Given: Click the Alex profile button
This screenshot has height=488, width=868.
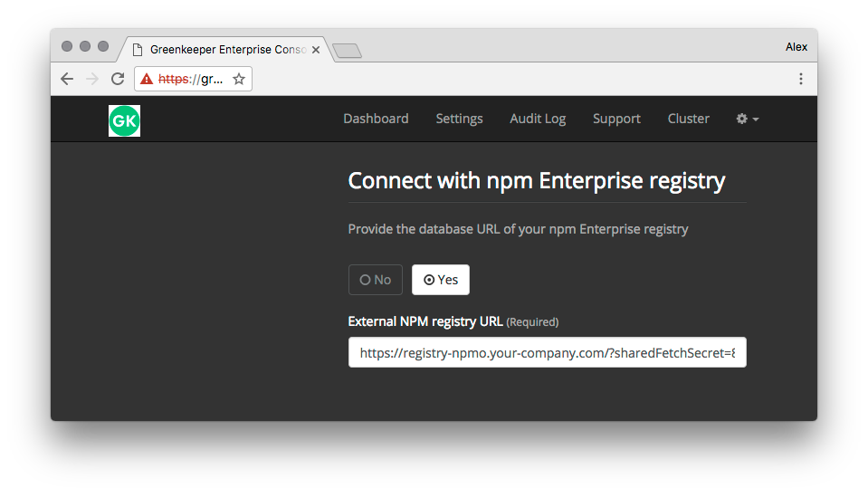Looking at the screenshot, I should 796,47.
